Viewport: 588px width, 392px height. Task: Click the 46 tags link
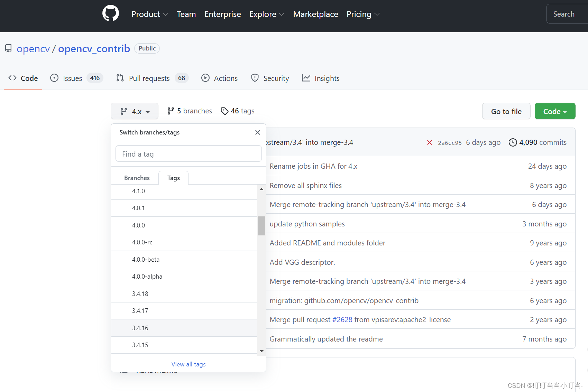coord(238,111)
